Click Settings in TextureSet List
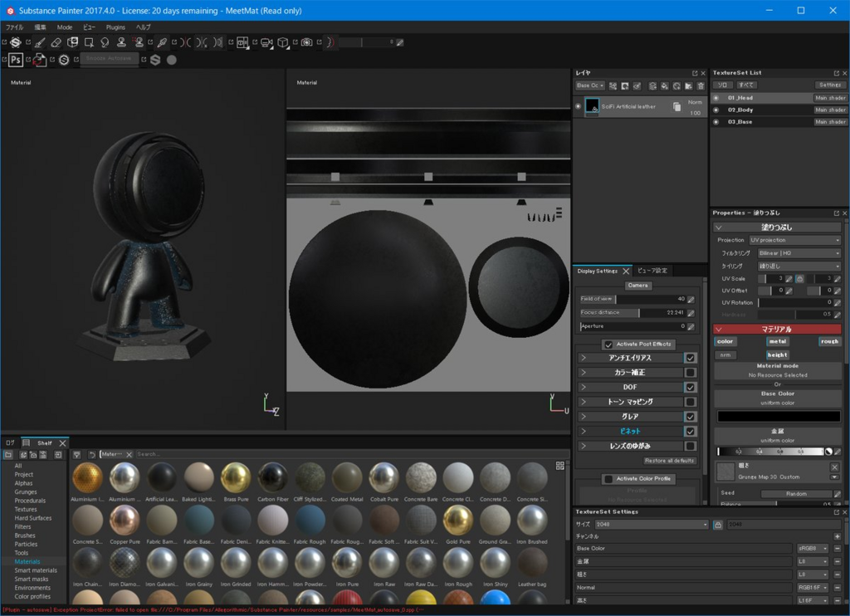 (x=829, y=85)
